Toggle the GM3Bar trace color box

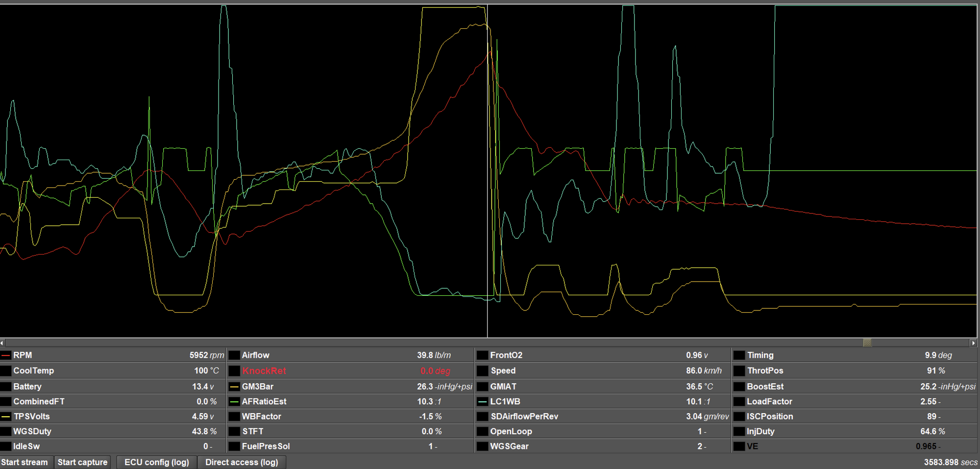pos(234,386)
